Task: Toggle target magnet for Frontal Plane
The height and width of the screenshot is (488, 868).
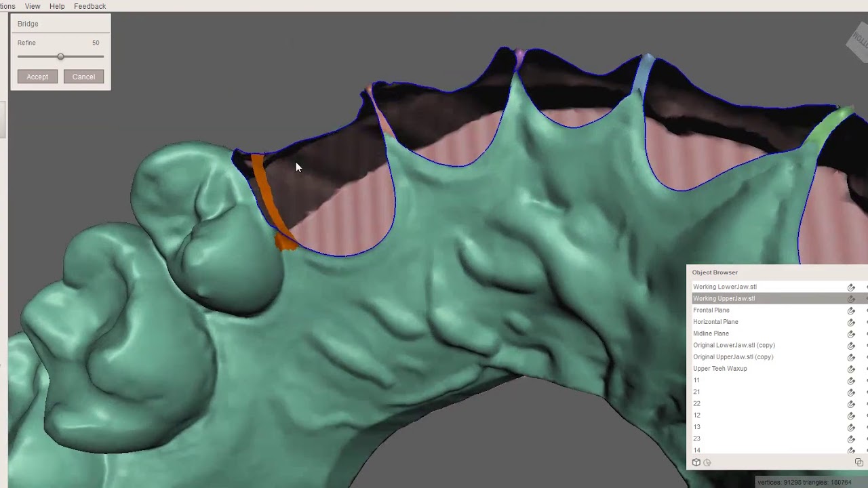Action: tap(851, 310)
